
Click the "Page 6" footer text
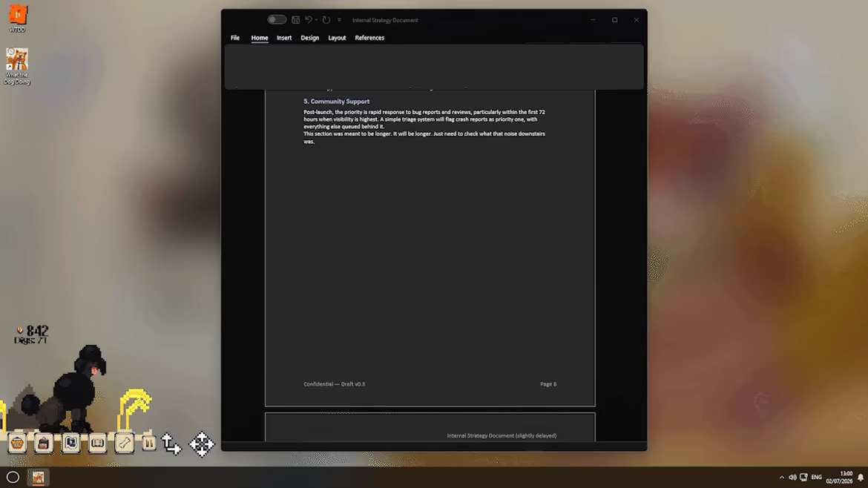click(548, 384)
